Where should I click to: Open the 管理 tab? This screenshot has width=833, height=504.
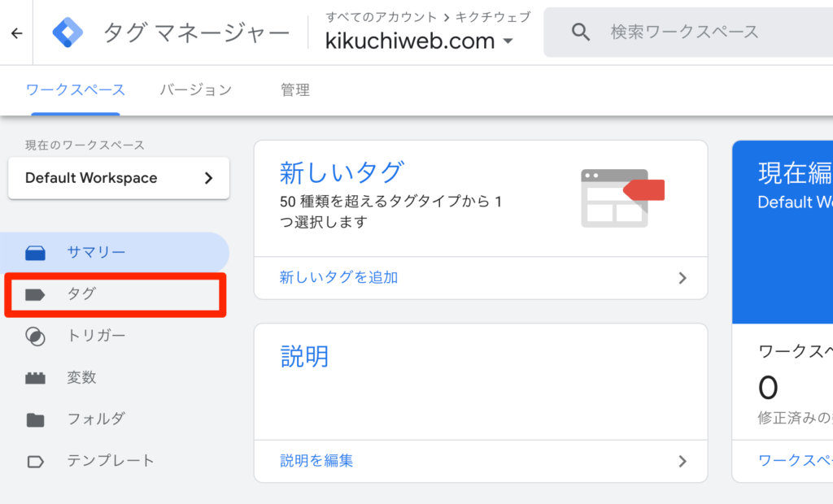[x=294, y=89]
